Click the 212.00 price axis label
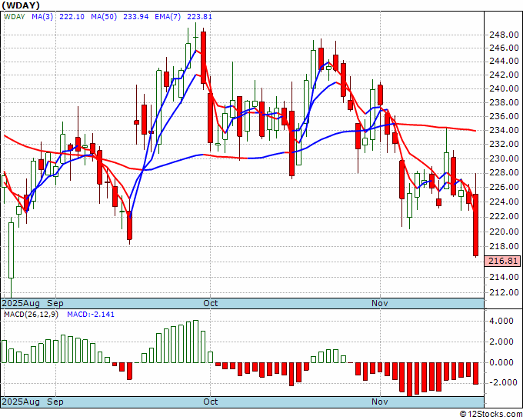523x420 pixels. 504,292
